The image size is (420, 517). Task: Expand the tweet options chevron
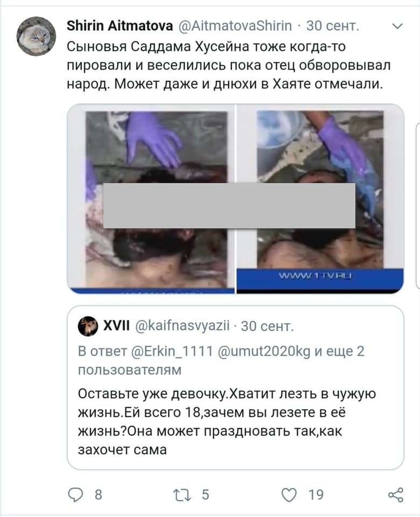(398, 26)
